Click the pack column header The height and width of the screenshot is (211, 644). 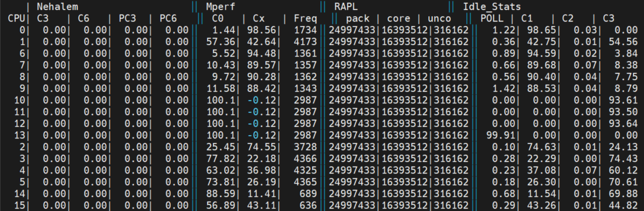358,19
